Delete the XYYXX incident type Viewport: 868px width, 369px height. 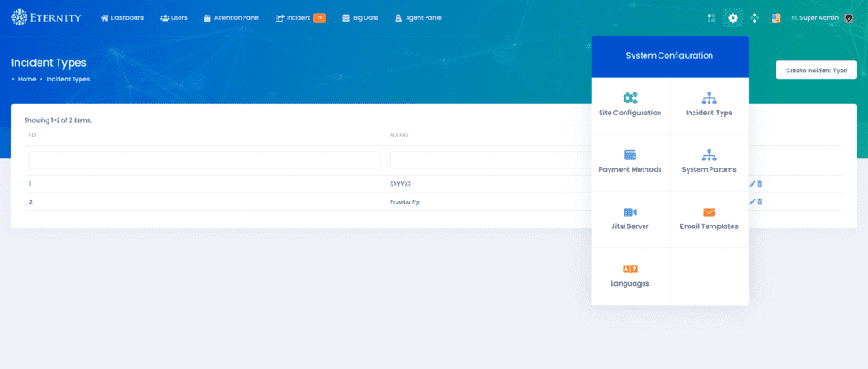coord(760,184)
